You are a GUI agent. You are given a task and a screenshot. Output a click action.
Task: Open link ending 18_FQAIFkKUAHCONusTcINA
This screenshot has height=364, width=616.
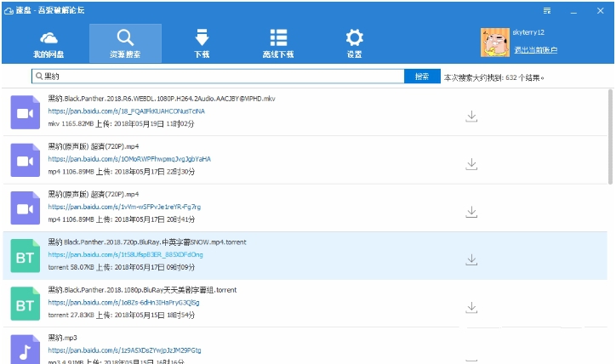[x=127, y=111]
